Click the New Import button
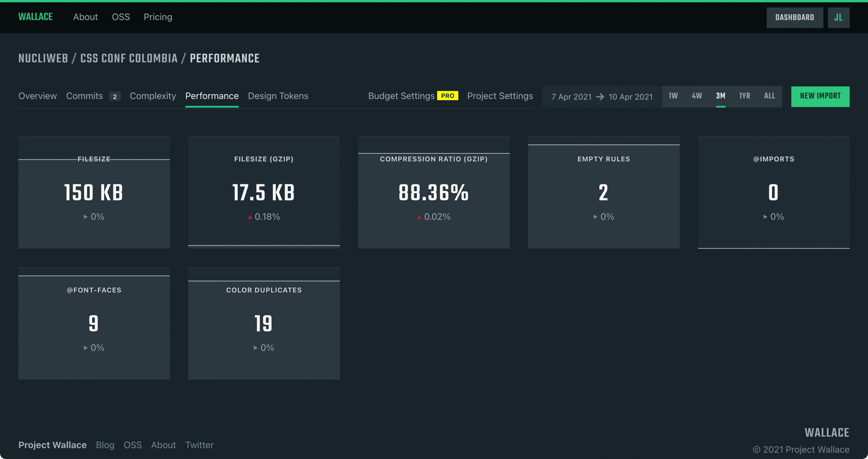868x459 pixels. click(x=820, y=96)
